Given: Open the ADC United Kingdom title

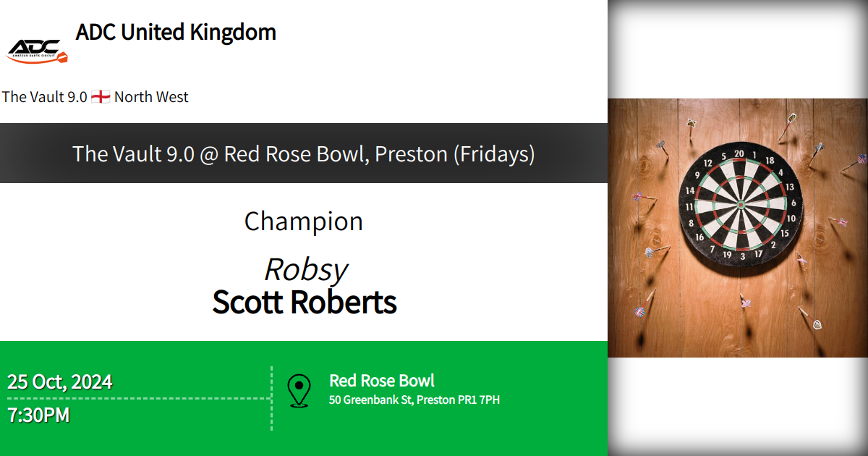Looking at the screenshot, I should (x=176, y=33).
